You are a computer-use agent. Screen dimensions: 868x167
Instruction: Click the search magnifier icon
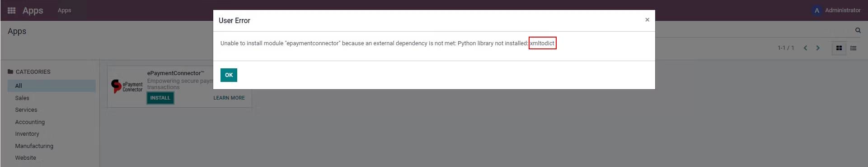point(858,30)
